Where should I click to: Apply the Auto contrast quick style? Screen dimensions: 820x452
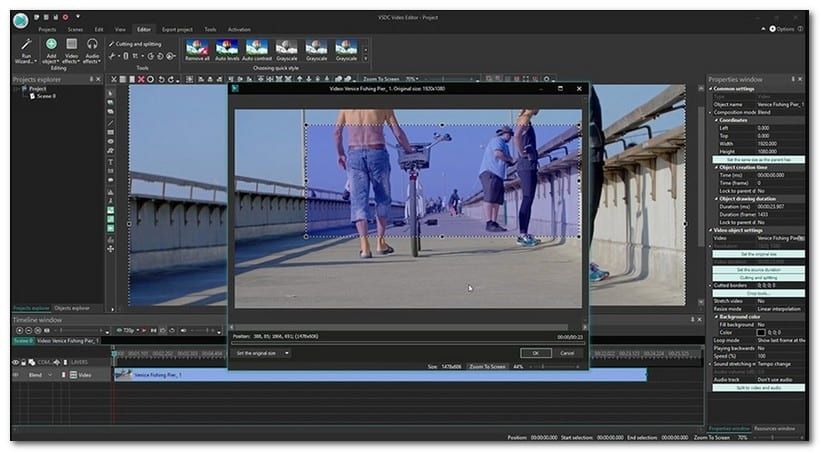coord(257,50)
